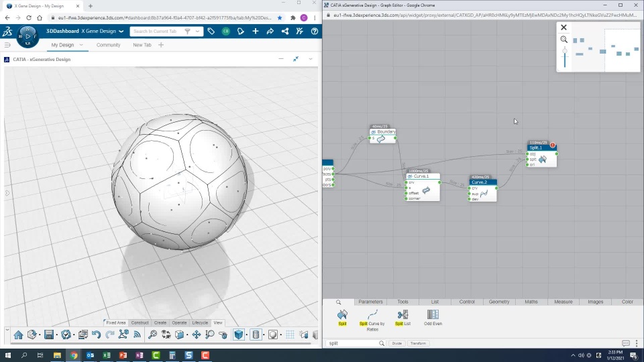Open the CATIA widget menu chevron

pyautogui.click(x=311, y=59)
